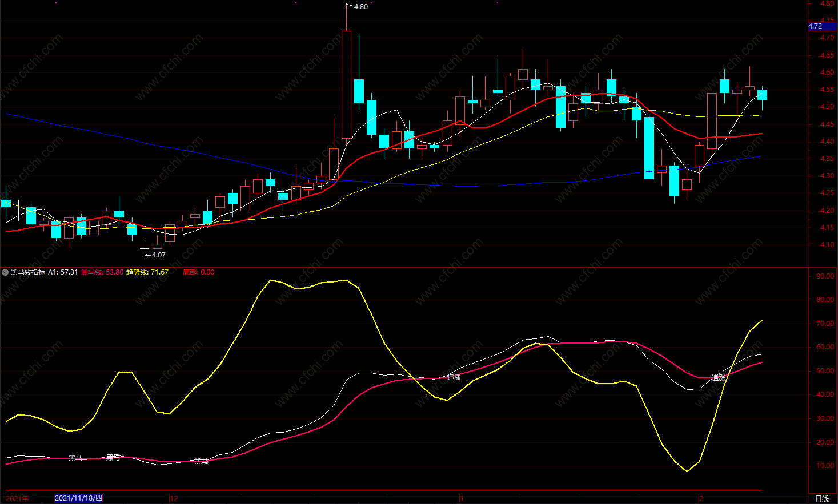Click the 4.30 price axis label
Image resolution: width=838 pixels, height=504 pixels.
827,176
